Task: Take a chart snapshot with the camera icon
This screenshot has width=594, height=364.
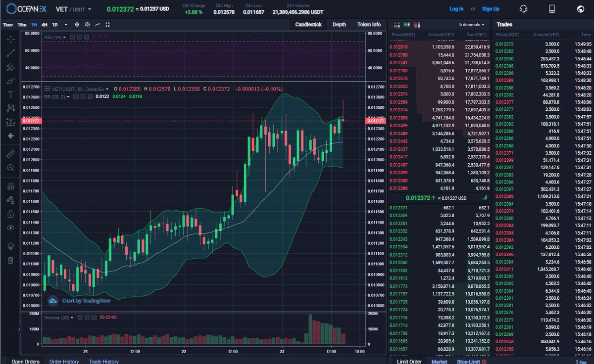Action: [87, 24]
